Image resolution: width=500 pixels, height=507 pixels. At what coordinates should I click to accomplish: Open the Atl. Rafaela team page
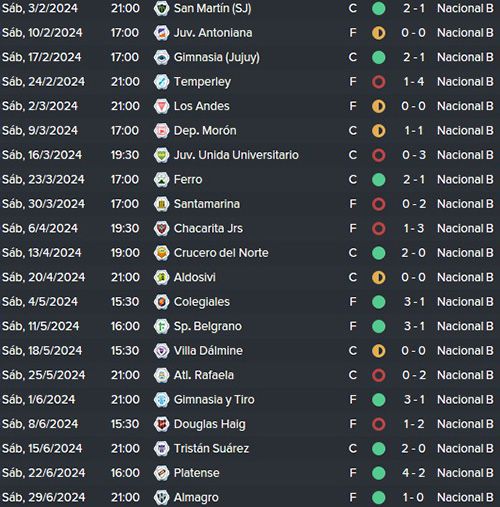point(204,375)
